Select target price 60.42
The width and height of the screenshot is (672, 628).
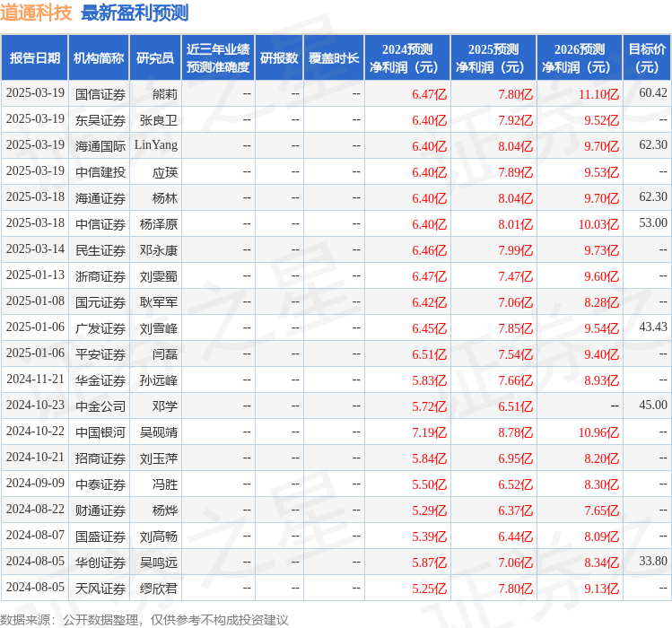653,92
